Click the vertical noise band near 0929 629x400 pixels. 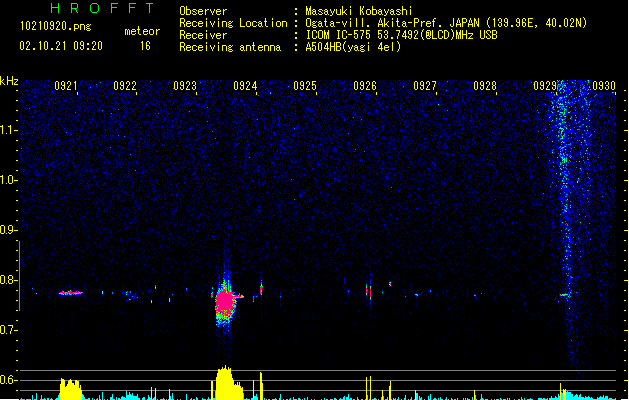point(568,225)
